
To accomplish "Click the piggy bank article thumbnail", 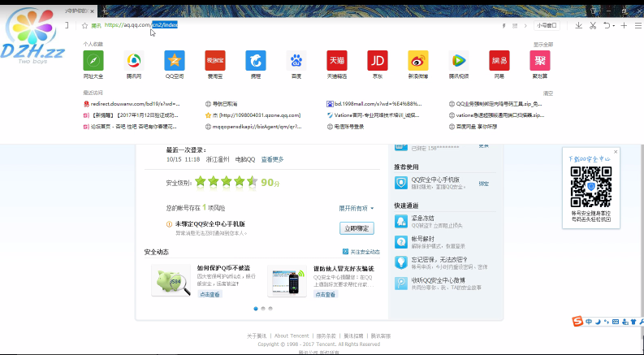I will coord(171,280).
